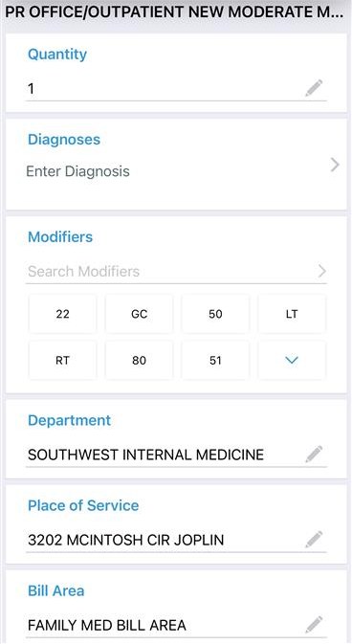Tap SOUTHWEST INTERNAL MEDICINE department value
Screen dimensions: 352x644
point(145,455)
